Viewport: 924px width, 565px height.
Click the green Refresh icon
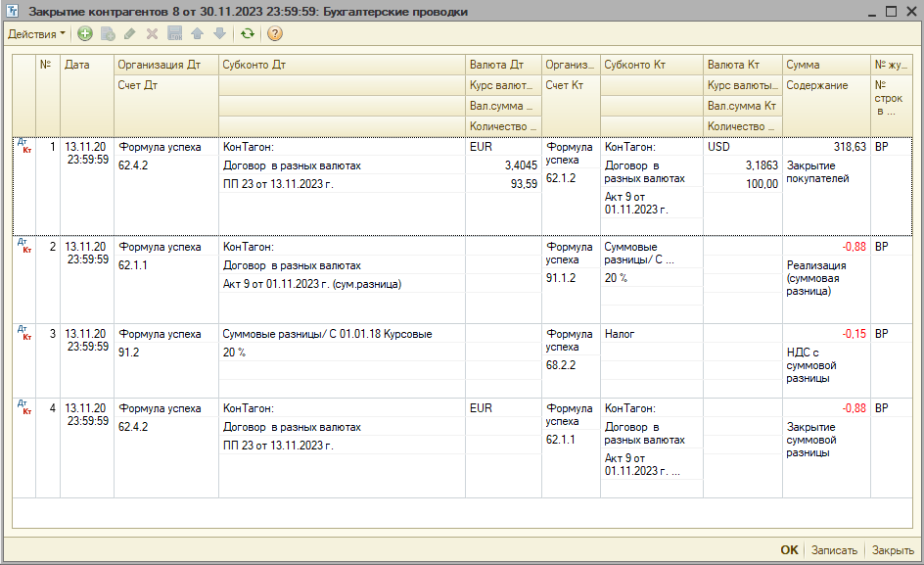248,33
